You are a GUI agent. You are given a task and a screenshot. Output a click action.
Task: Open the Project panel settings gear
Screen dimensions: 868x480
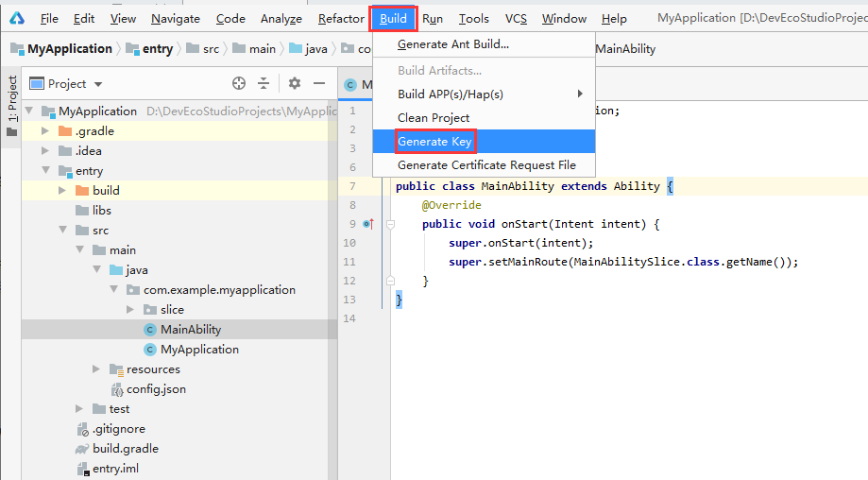pyautogui.click(x=295, y=83)
